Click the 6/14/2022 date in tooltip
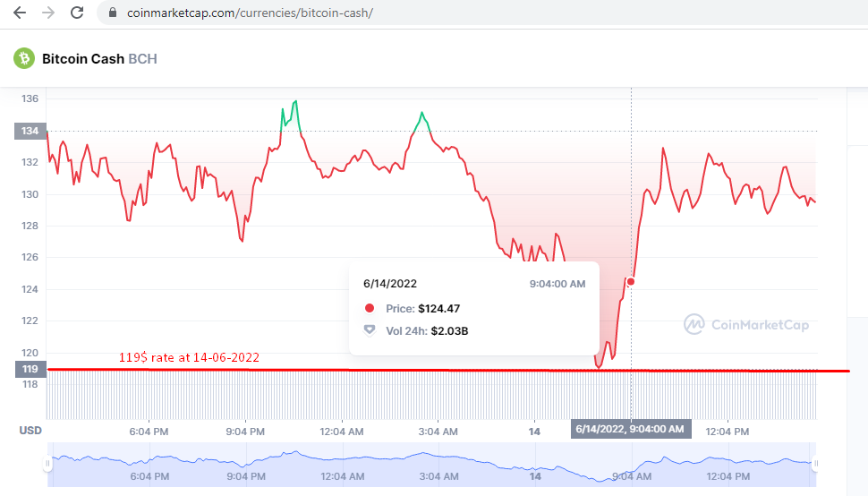 [x=390, y=284]
